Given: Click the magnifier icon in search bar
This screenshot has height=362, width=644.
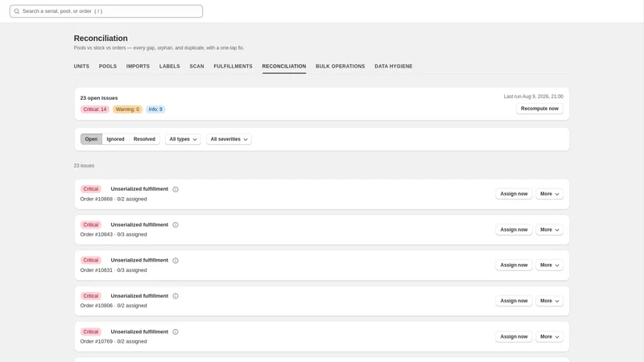Looking at the screenshot, I should [17, 11].
